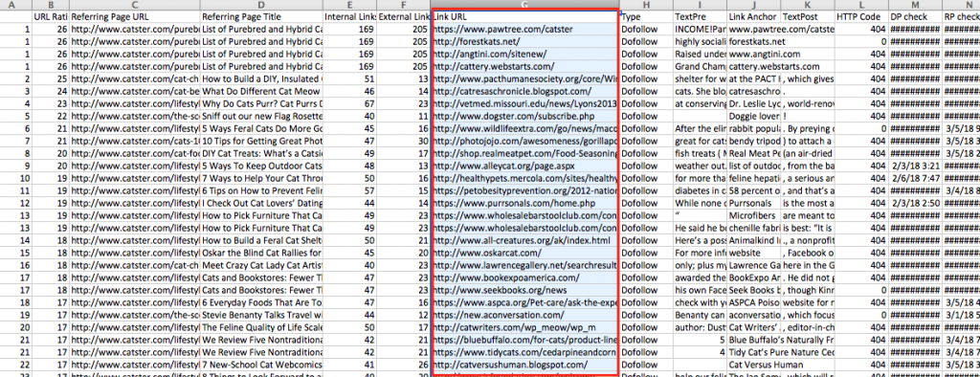Select DP check cell '2/6/18 7:47'
Image resolution: width=980 pixels, height=377 pixels.
point(916,178)
